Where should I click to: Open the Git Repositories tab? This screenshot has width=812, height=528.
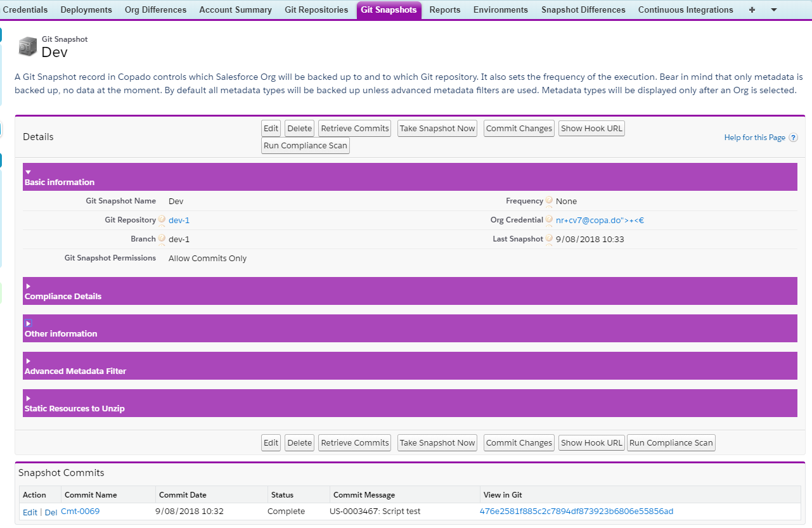316,10
